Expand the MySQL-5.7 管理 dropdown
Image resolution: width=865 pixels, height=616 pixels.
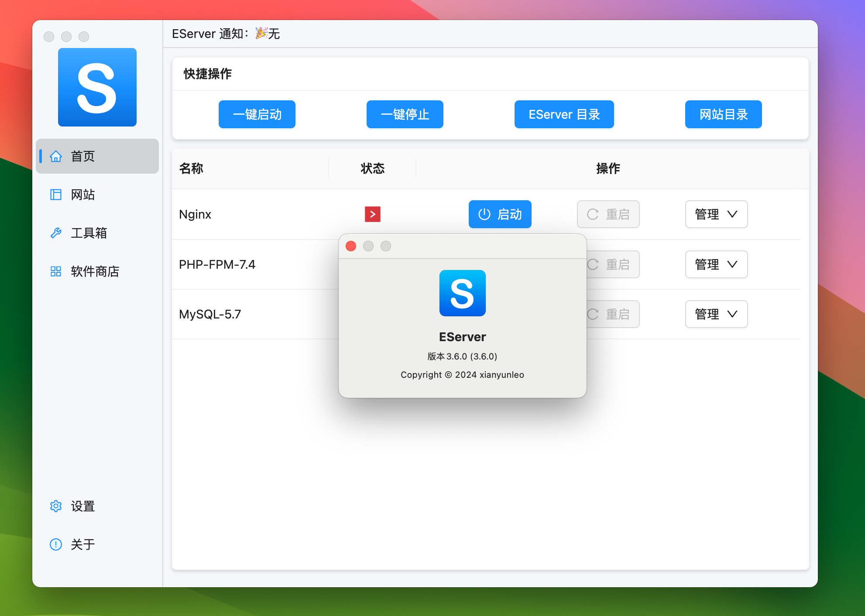(x=717, y=314)
